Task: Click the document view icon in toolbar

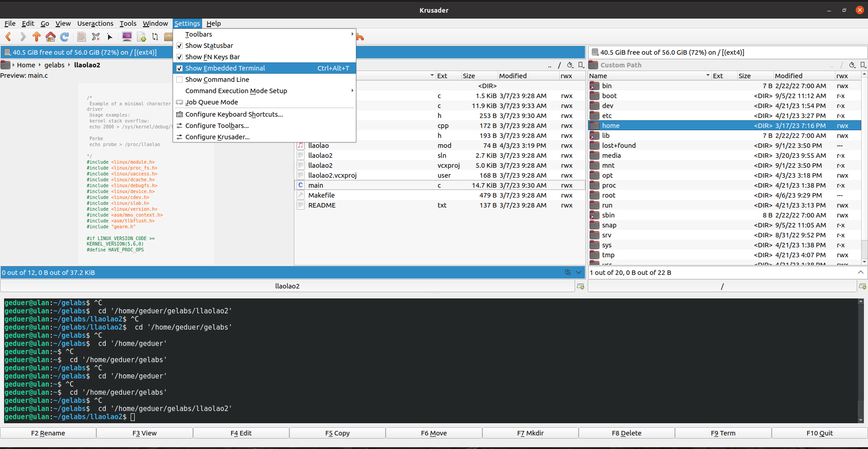Action: [x=81, y=37]
